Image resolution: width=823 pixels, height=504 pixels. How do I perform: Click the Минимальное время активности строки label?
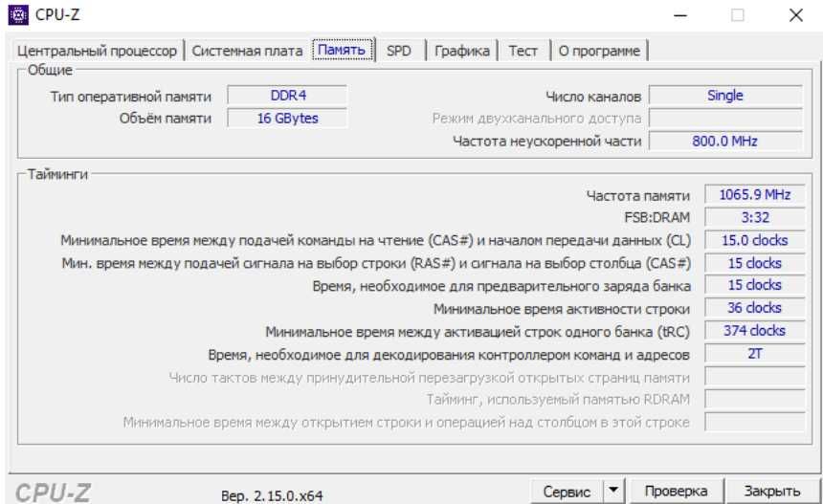[x=562, y=309]
